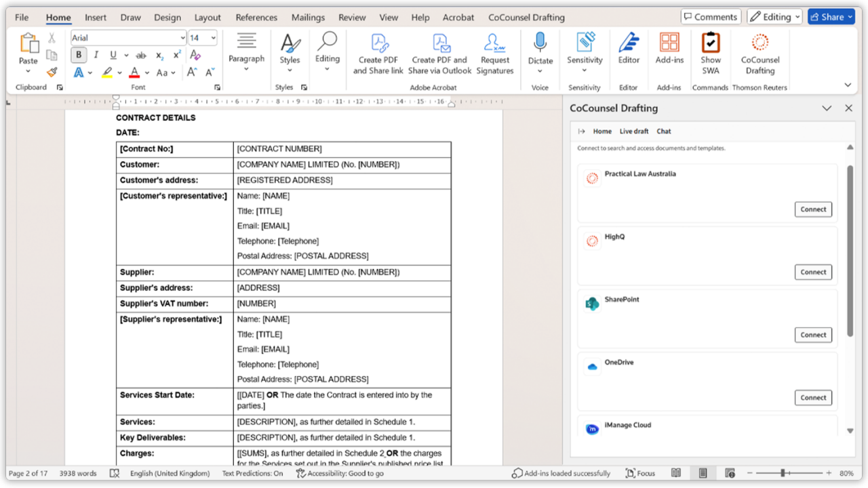Toggle Subscript formatting

(159, 56)
